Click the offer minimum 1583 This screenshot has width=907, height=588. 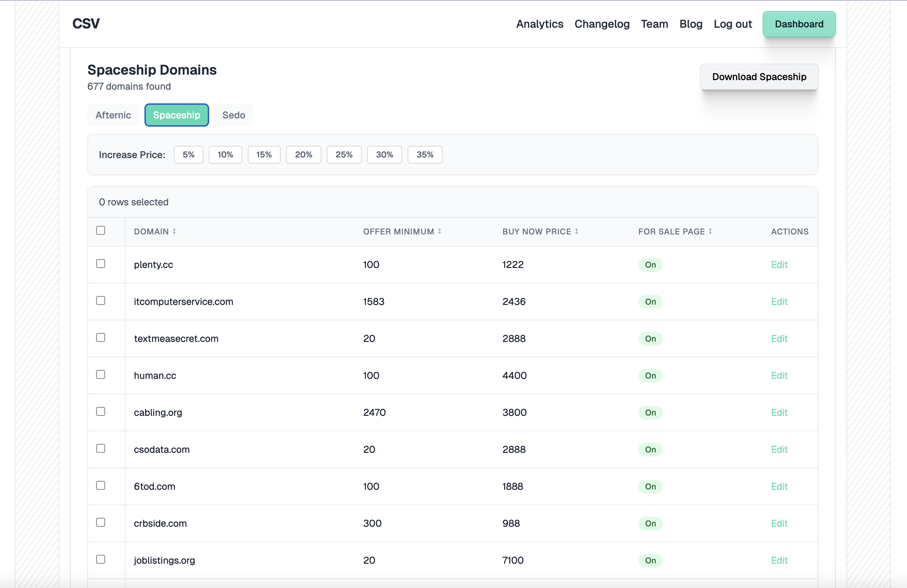(373, 302)
